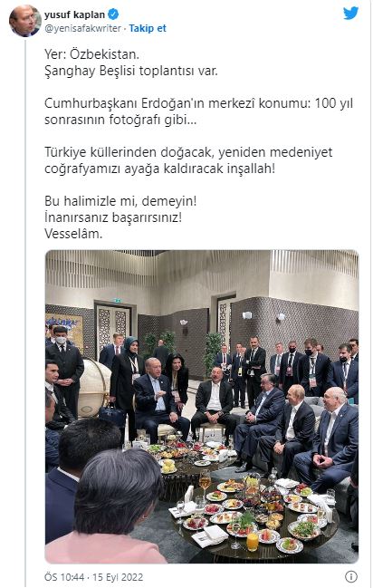Click the Türkiye küllerinden doğacak line
Viewport: 373px width, 588px height.
tap(188, 152)
